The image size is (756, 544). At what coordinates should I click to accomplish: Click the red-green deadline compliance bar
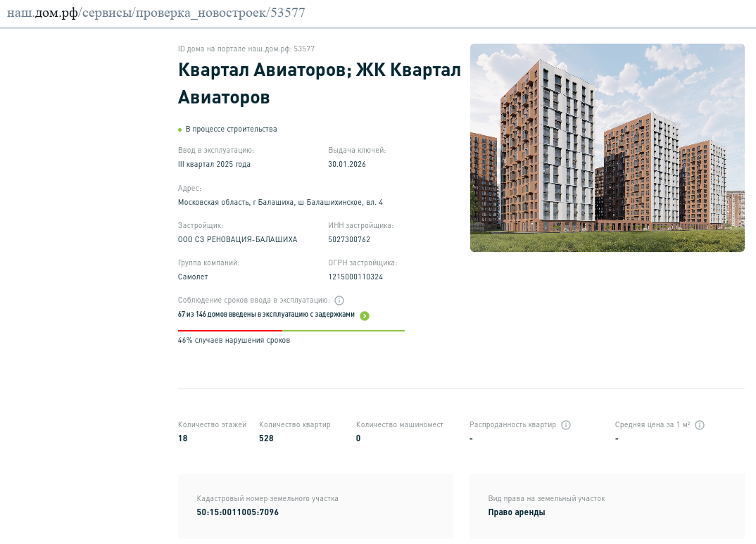click(x=291, y=331)
